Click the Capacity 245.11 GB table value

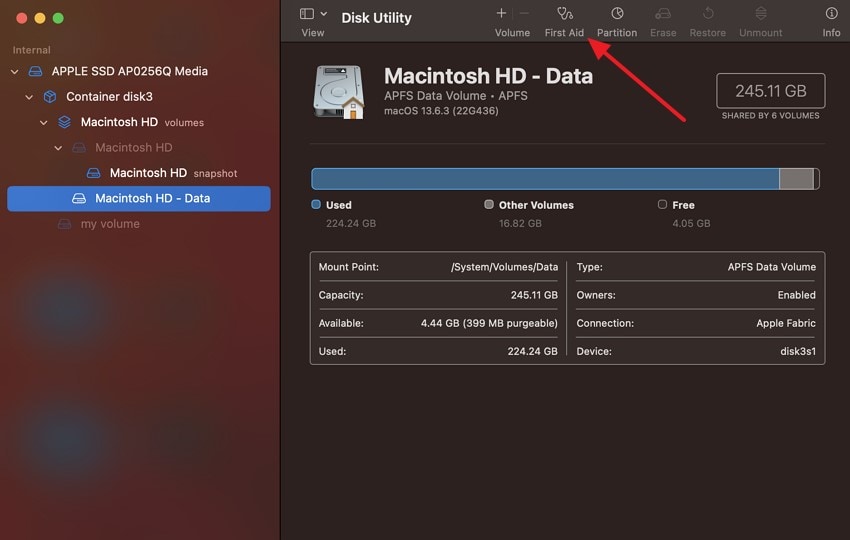pos(534,295)
